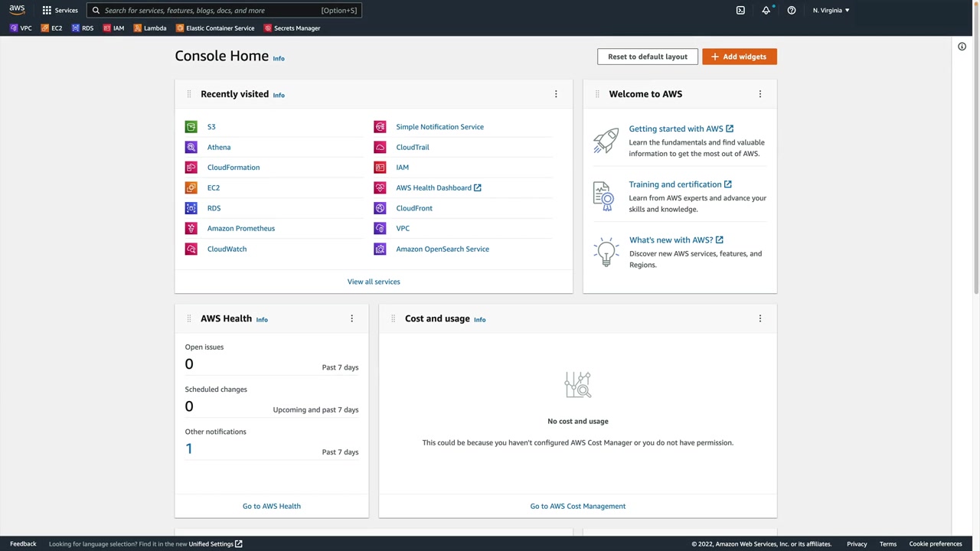Screen dimensions: 980x551
Task: Open the Training and certification link
Action: [680, 184]
